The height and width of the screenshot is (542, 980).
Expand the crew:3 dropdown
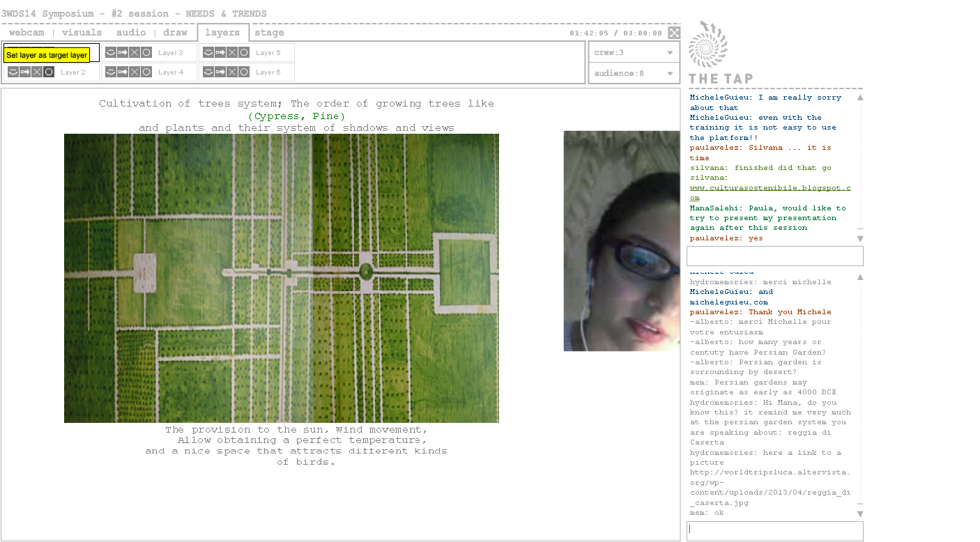click(669, 53)
